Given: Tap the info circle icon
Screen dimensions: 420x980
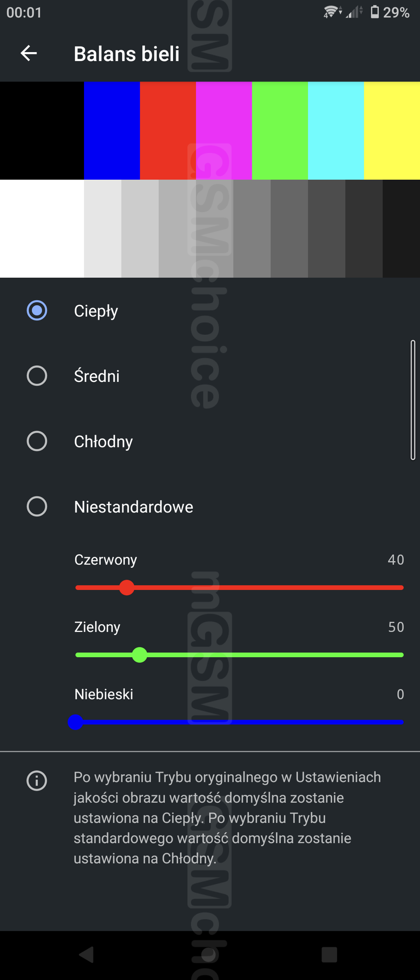Looking at the screenshot, I should [x=37, y=780].
